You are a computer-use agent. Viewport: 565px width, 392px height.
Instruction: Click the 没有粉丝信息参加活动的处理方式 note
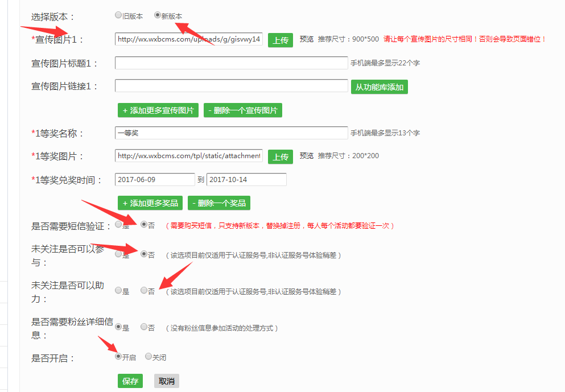tap(221, 328)
